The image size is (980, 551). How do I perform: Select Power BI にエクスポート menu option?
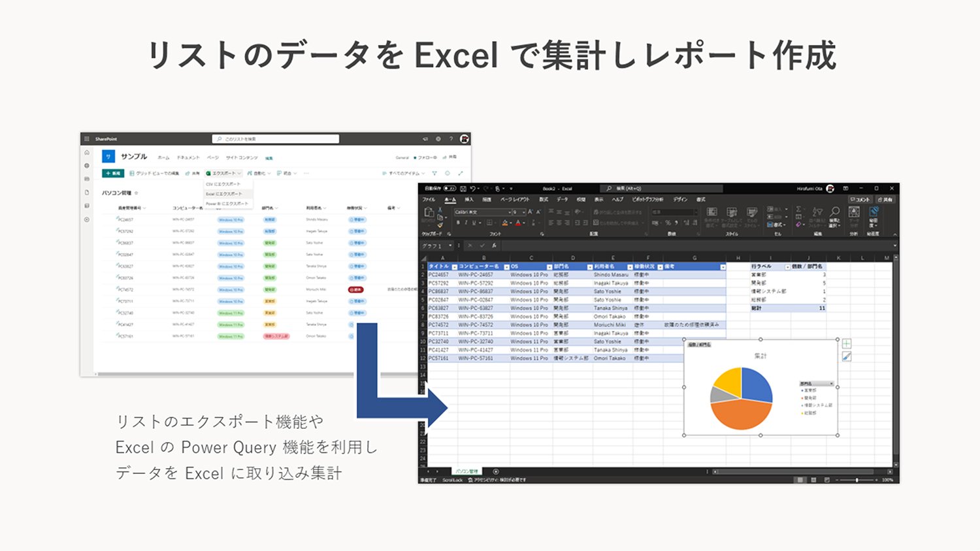coord(227,204)
